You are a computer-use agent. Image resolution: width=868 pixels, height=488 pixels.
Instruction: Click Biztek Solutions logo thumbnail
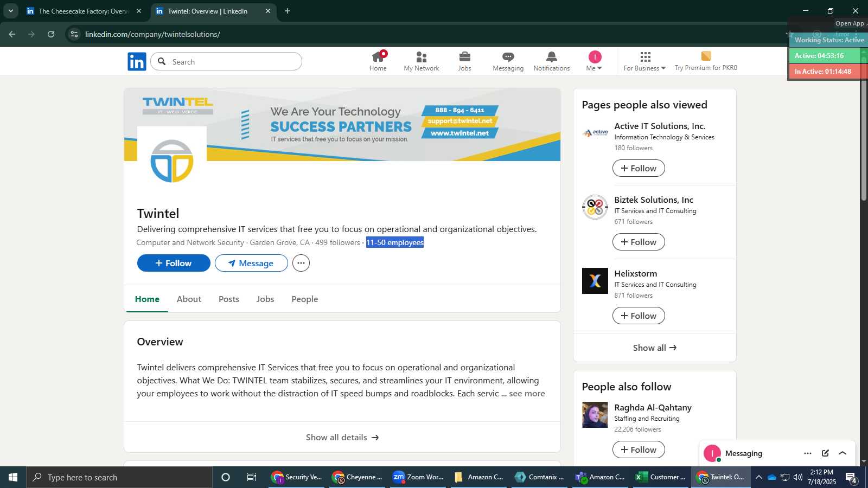pos(595,207)
